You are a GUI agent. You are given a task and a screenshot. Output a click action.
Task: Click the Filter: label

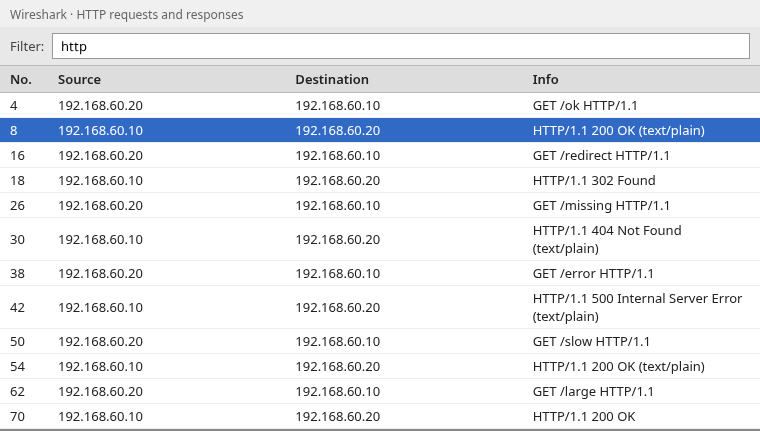[x=27, y=46]
